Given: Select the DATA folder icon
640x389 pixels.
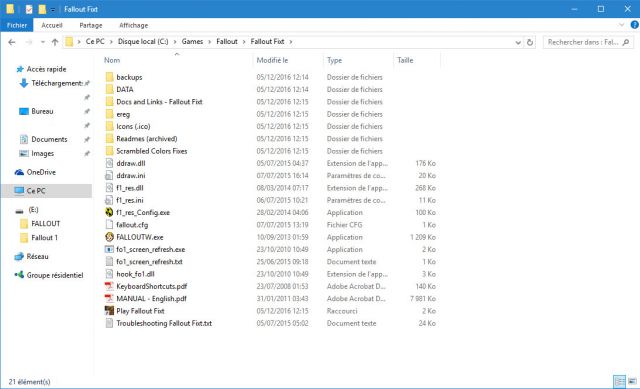Looking at the screenshot, I should point(109,89).
